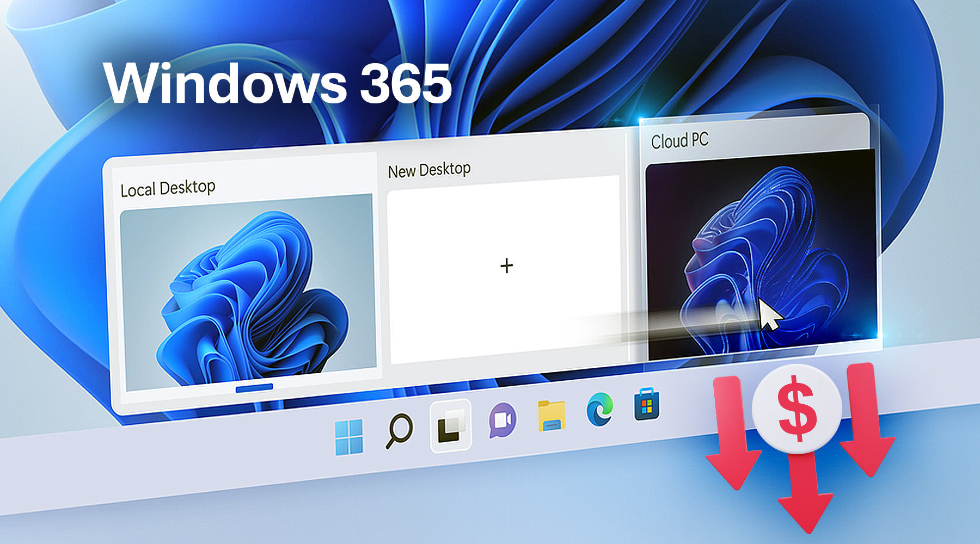Open Microsoft Edge browser
This screenshot has width=980, height=544.
tap(599, 410)
